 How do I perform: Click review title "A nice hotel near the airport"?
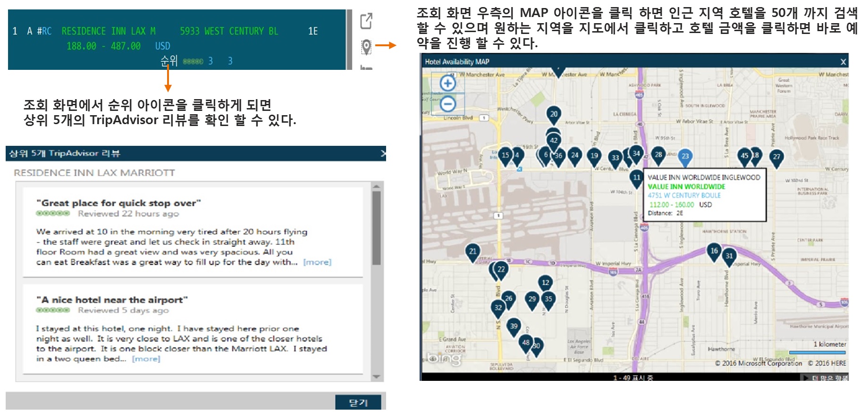tap(112, 300)
